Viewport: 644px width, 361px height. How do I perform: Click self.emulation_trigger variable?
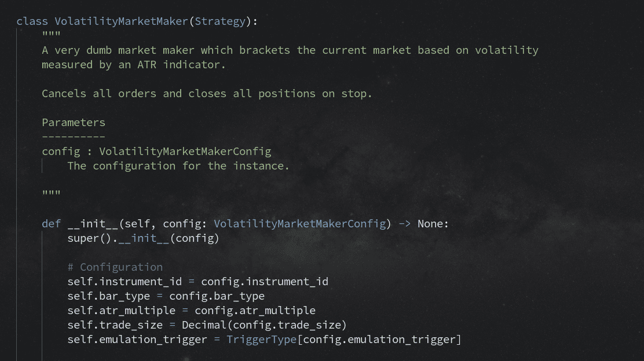pyautogui.click(x=137, y=339)
